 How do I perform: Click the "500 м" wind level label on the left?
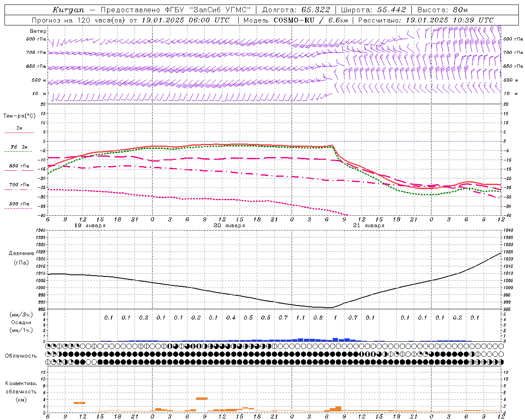tap(39, 80)
